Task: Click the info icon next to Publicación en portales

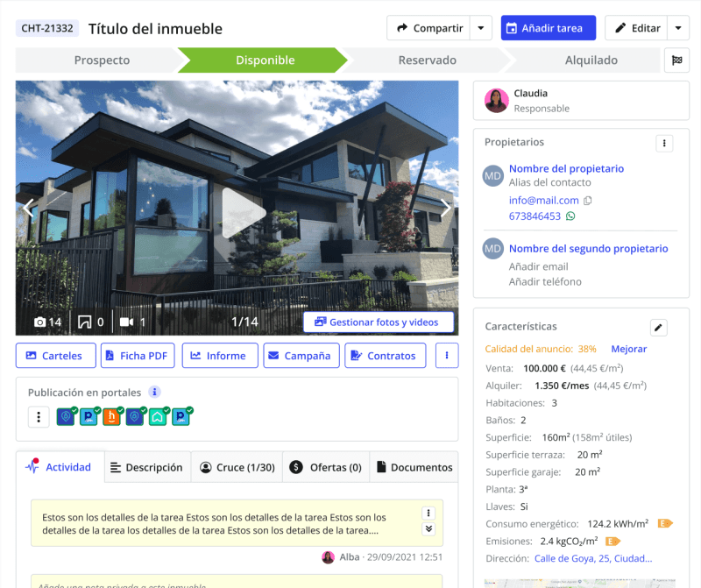Action: 154,393
